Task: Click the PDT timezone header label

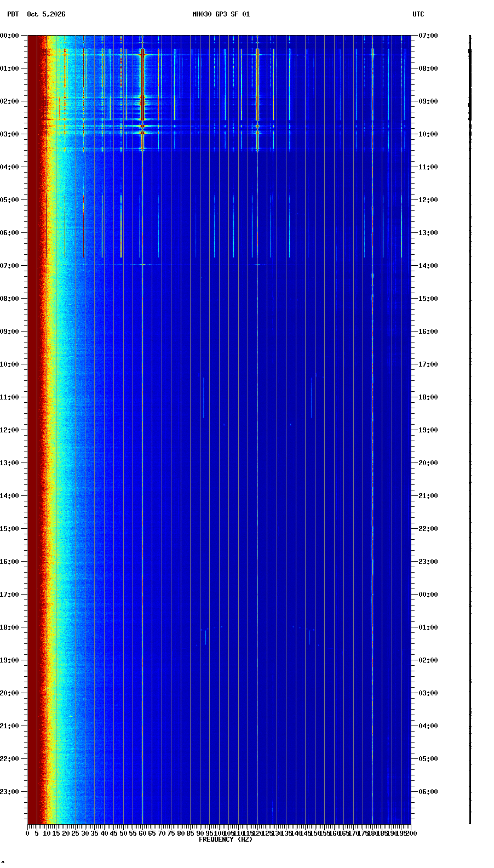Action: coord(13,14)
